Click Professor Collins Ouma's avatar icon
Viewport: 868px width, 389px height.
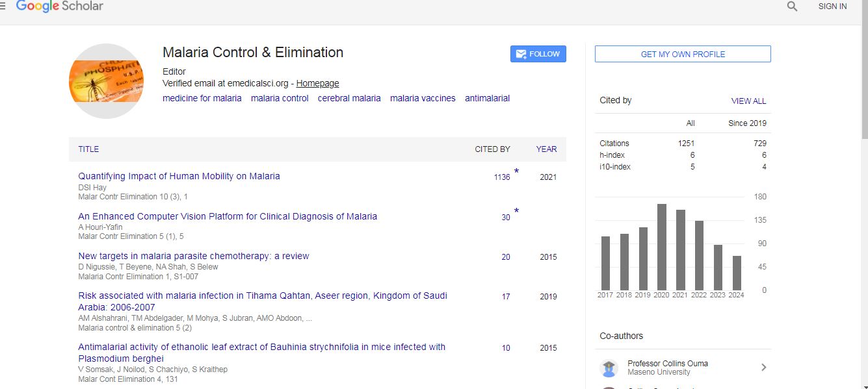[x=609, y=368]
